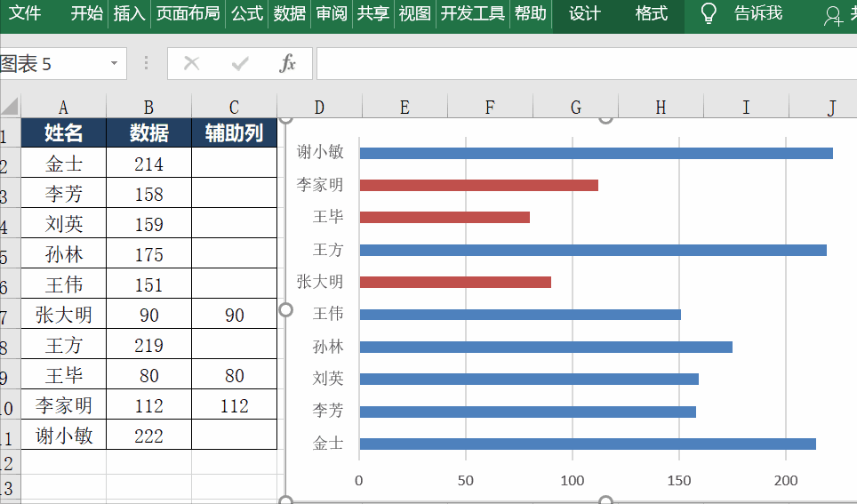Select column B header
The image size is (857, 504).
(x=148, y=108)
